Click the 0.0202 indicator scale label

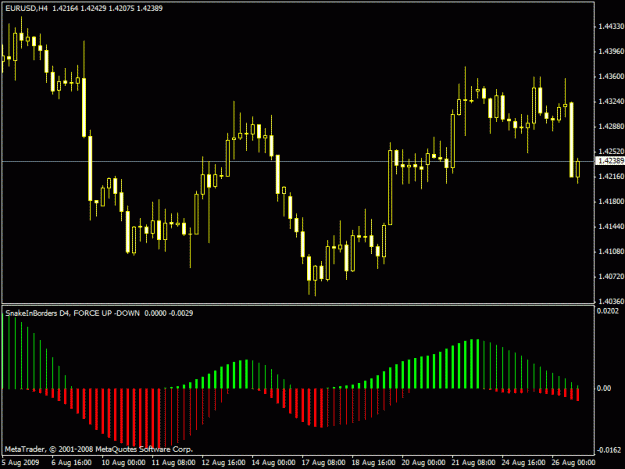click(x=607, y=311)
